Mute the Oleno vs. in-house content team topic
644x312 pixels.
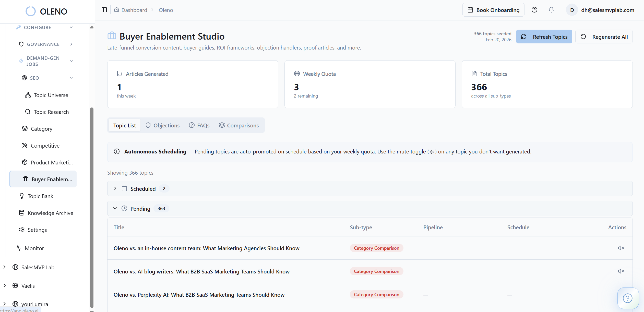(621, 248)
